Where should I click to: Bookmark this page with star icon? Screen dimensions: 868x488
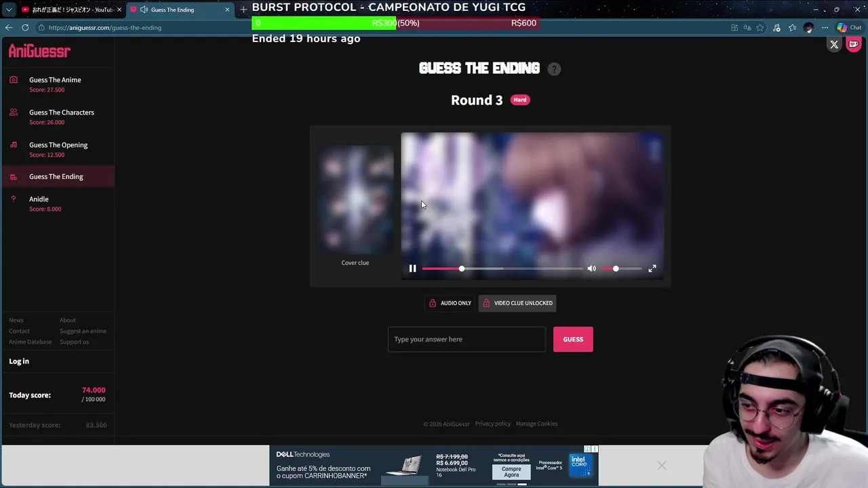tap(760, 28)
